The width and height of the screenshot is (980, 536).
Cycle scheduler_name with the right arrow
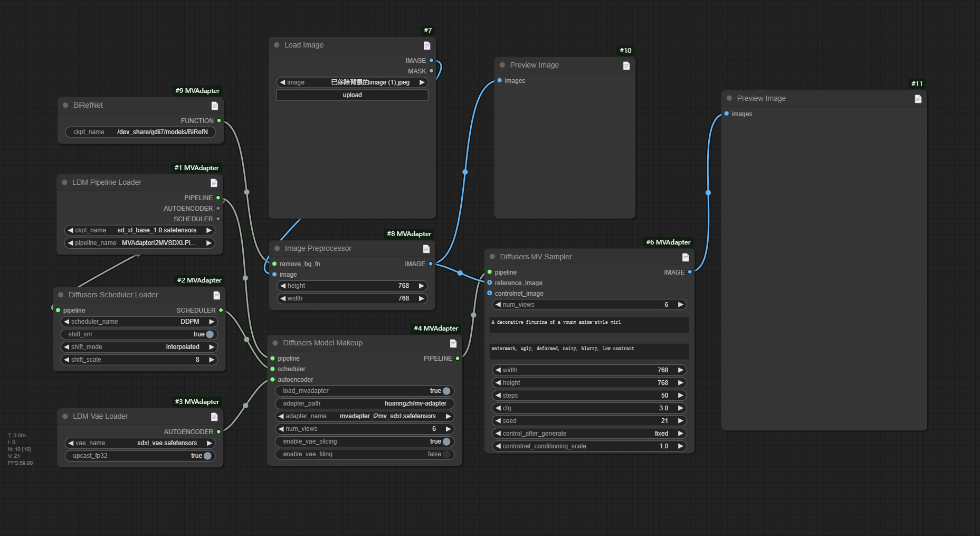[211, 322]
